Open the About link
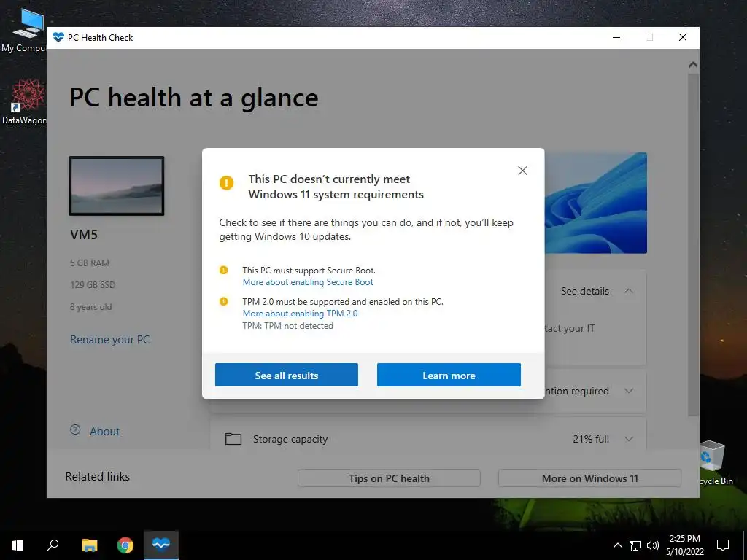The height and width of the screenshot is (560, 747). [x=105, y=432]
